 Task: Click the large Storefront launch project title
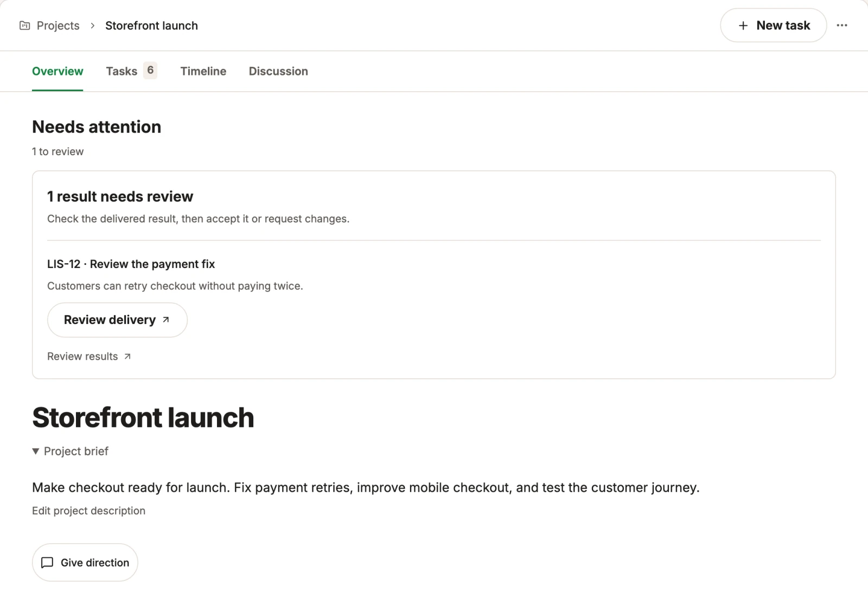[143, 417]
